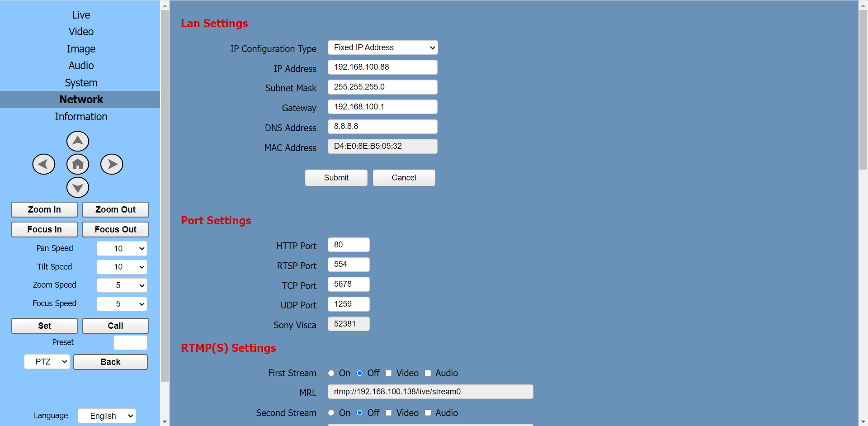Click the TCP Port field

coord(349,284)
